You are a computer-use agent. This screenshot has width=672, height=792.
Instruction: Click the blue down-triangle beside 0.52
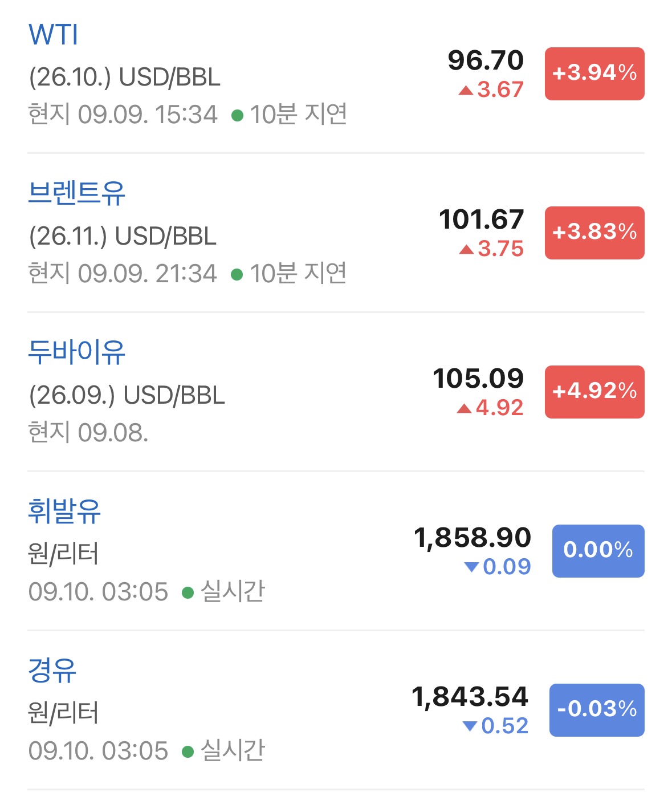[470, 726]
